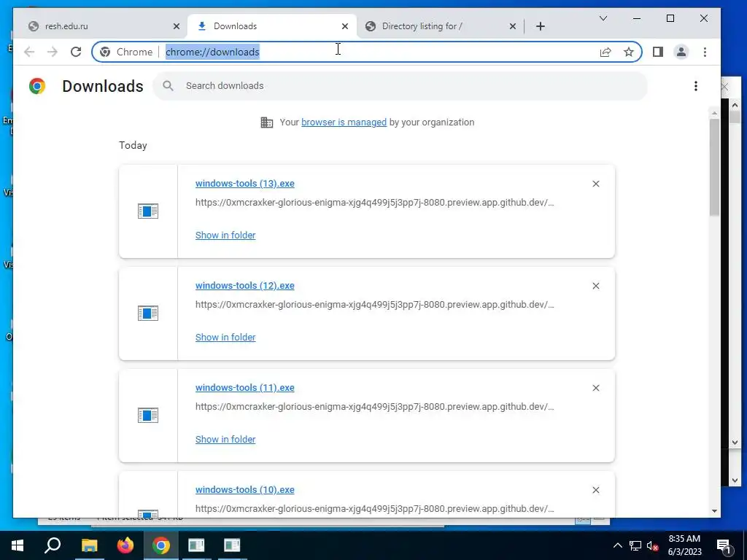
Task: Click the background window's scroll up arrow
Action: click(735, 105)
